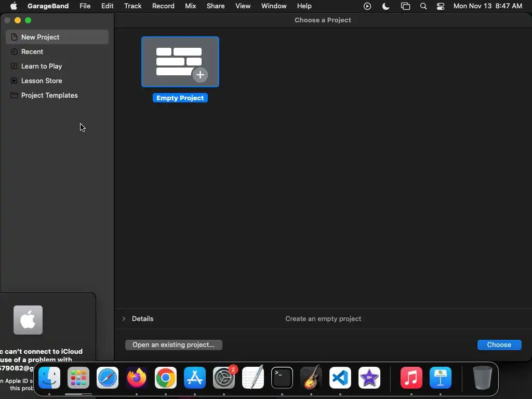Screen dimensions: 532x399
Task: Click the Learn to Play note icon
Action: click(14, 66)
